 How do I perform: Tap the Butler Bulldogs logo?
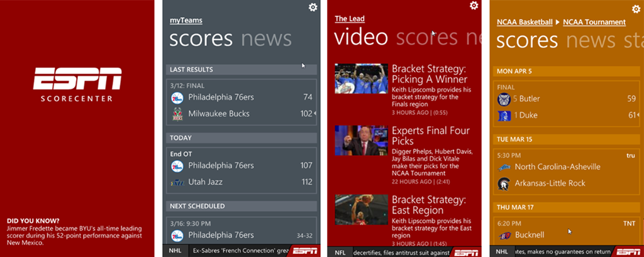504,99
